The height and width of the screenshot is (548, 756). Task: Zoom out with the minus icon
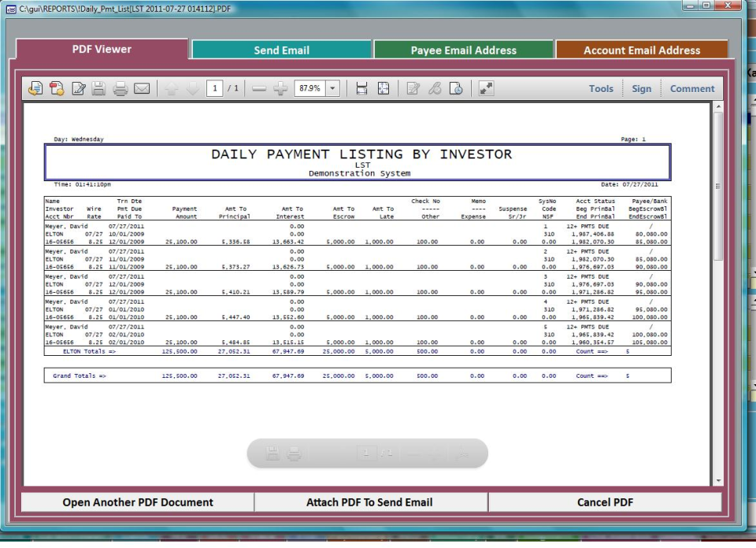[x=259, y=89]
